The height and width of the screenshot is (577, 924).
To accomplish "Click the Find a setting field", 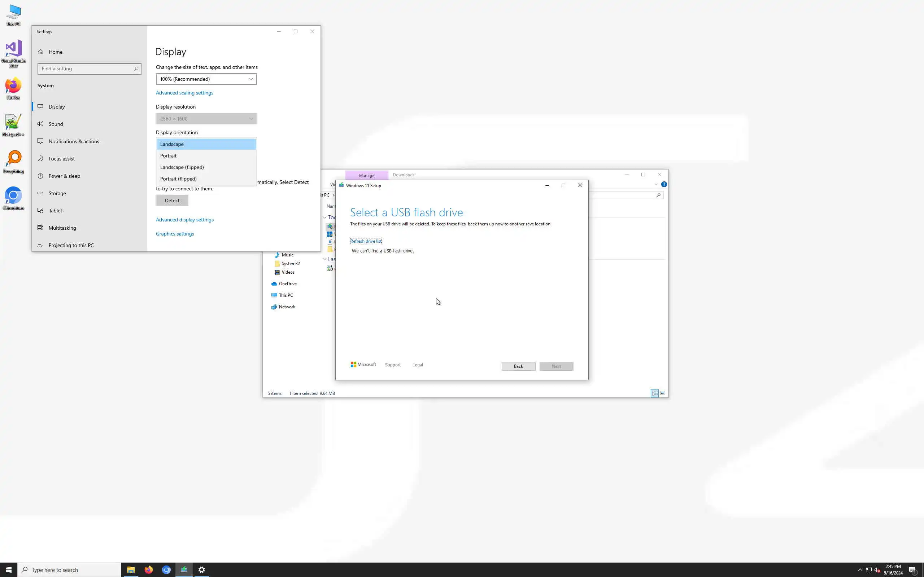I will coord(87,69).
